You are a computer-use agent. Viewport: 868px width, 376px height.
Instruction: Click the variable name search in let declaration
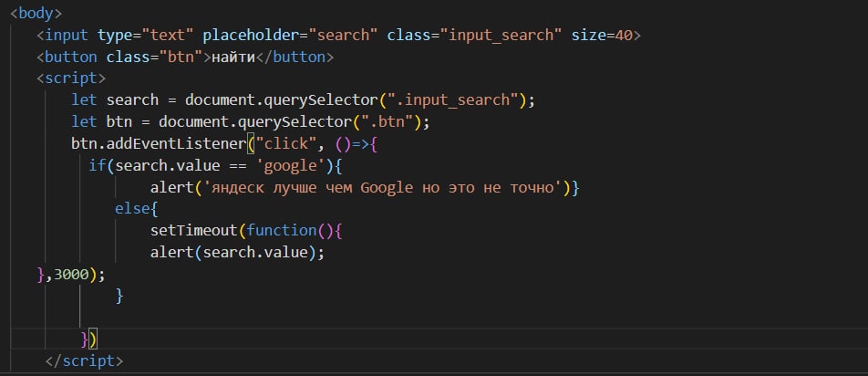tap(132, 100)
